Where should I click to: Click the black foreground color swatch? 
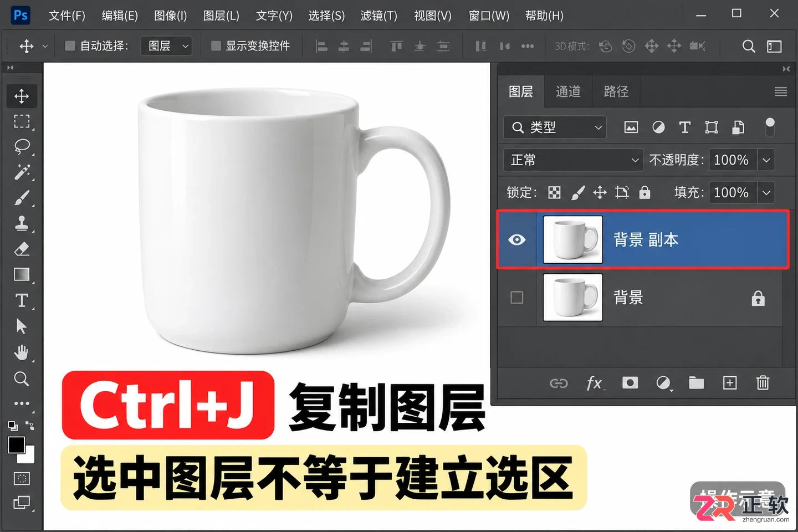point(16,444)
